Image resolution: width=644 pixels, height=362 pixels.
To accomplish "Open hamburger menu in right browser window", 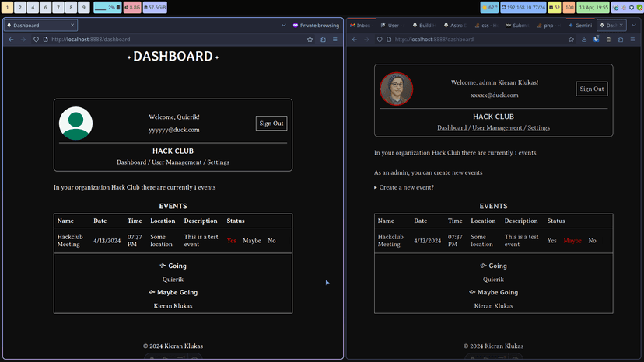I will click(633, 39).
